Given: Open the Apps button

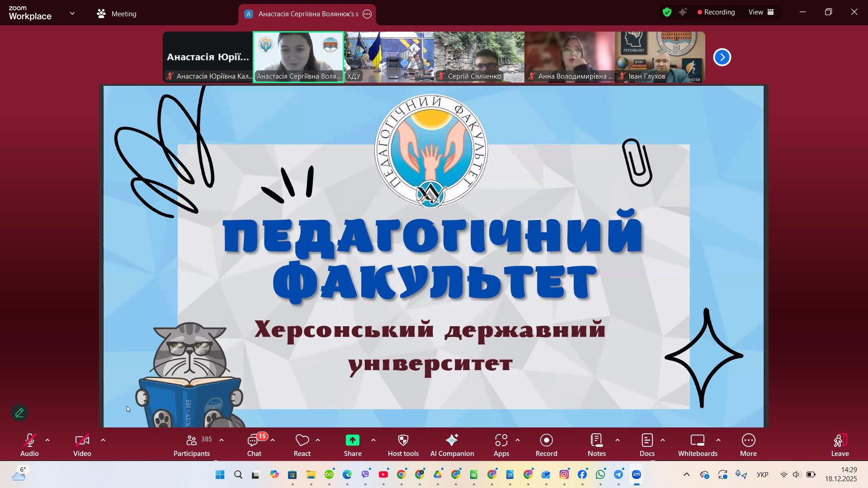Looking at the screenshot, I should (x=501, y=445).
